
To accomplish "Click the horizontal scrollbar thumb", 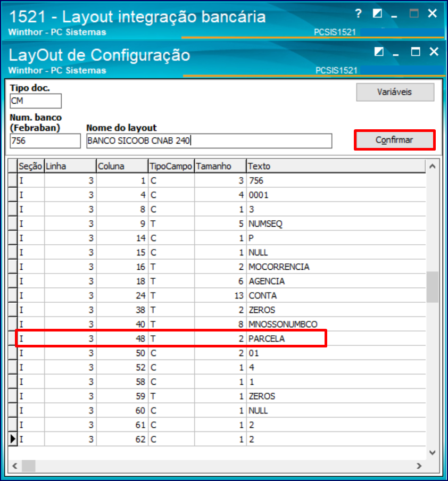I will coord(29,466).
